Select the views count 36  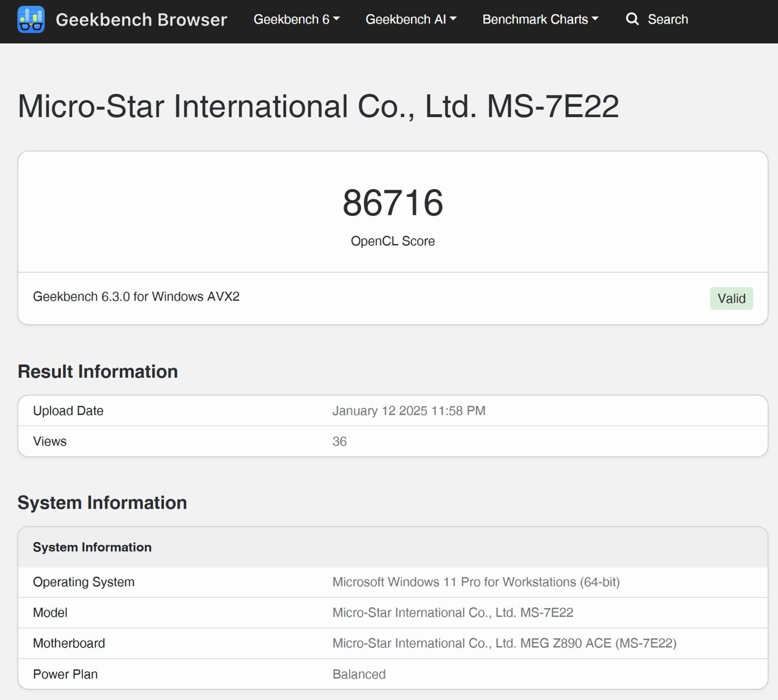coord(339,441)
